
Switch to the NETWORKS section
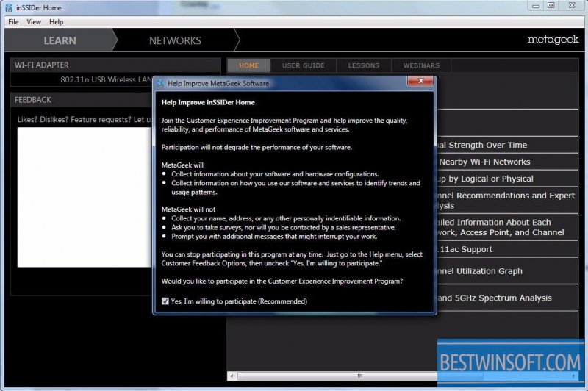175,40
